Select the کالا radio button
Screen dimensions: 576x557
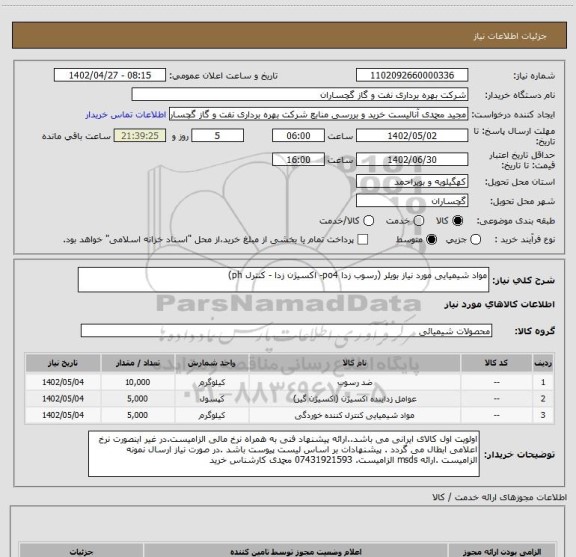458,220
